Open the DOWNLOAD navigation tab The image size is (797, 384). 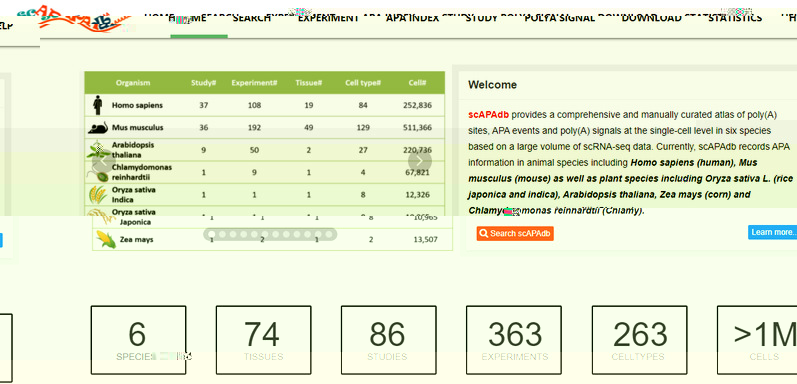click(x=651, y=18)
